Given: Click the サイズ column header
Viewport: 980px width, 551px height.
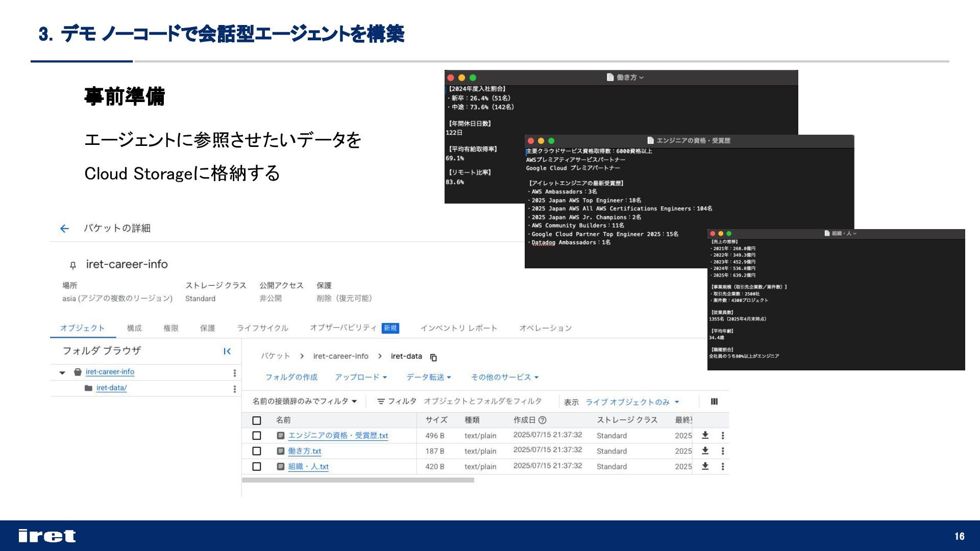Looking at the screenshot, I should [436, 420].
